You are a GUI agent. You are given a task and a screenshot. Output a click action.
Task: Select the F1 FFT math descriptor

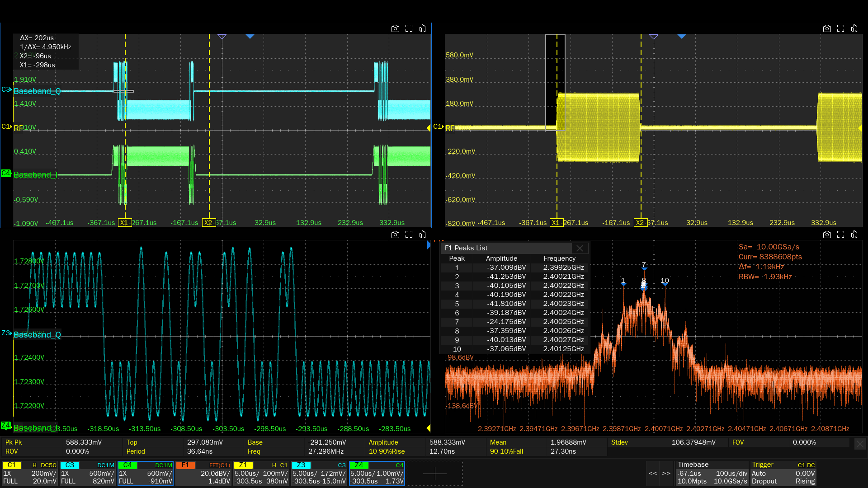(203, 473)
